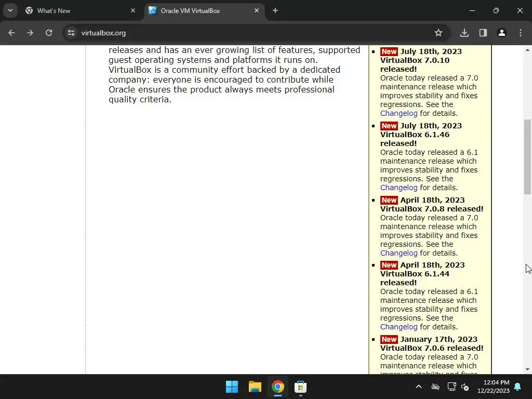The image size is (532, 399).
Task: Open a new browser tab
Action: coord(275,10)
